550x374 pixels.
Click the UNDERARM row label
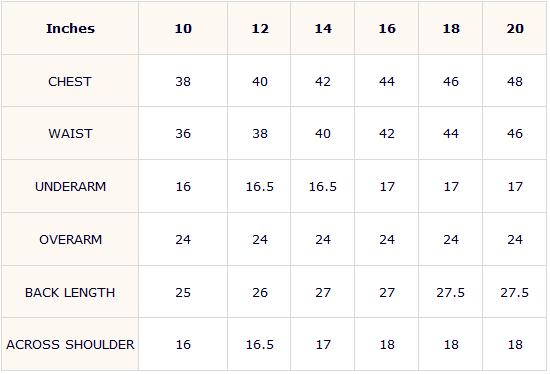click(71, 186)
